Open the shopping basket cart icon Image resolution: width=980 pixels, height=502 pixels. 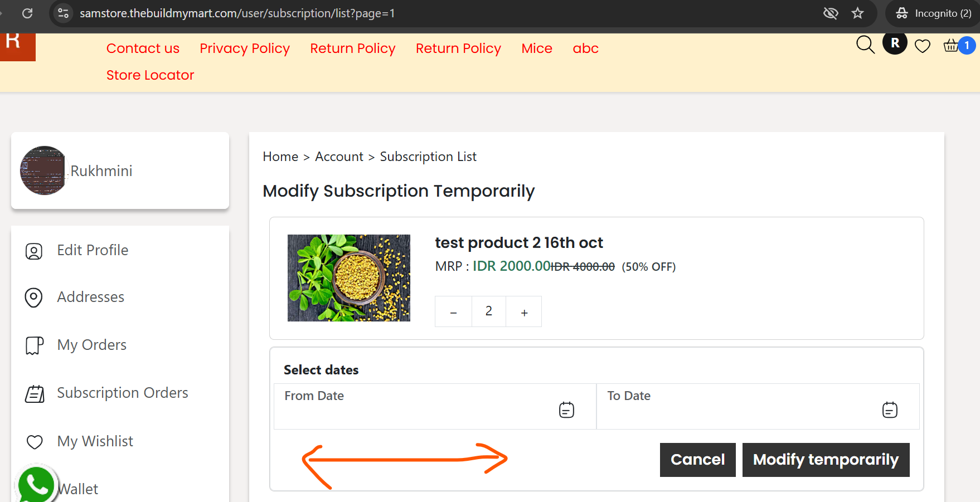(952, 45)
